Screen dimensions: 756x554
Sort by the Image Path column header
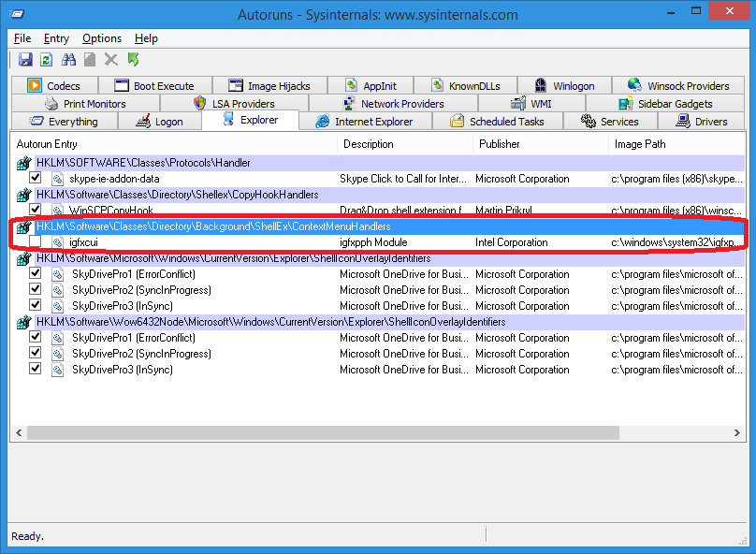676,144
